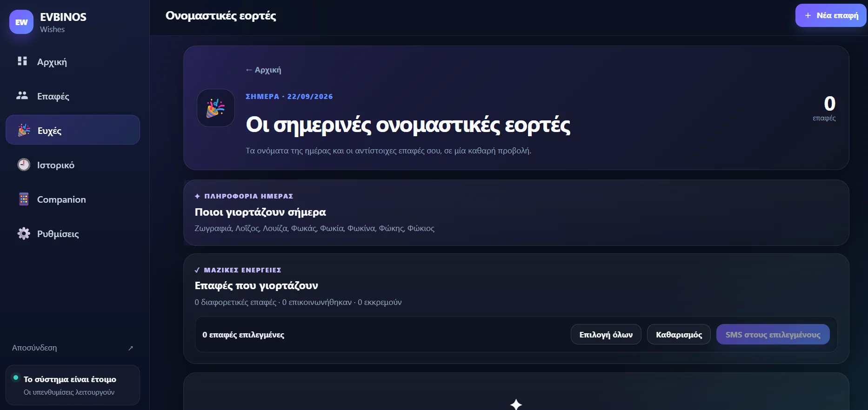Click the Αποσύνδεση arrow icon
The width and height of the screenshot is (868, 410).
pyautogui.click(x=131, y=348)
